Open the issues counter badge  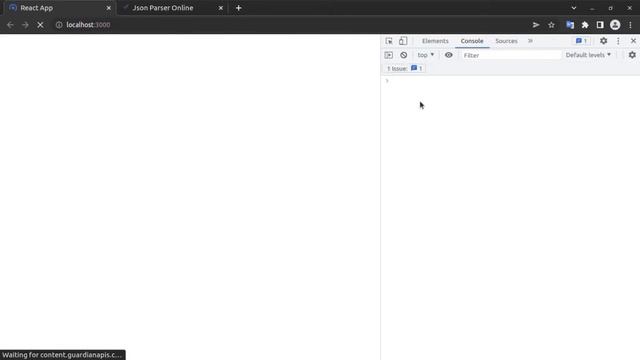[x=582, y=41]
